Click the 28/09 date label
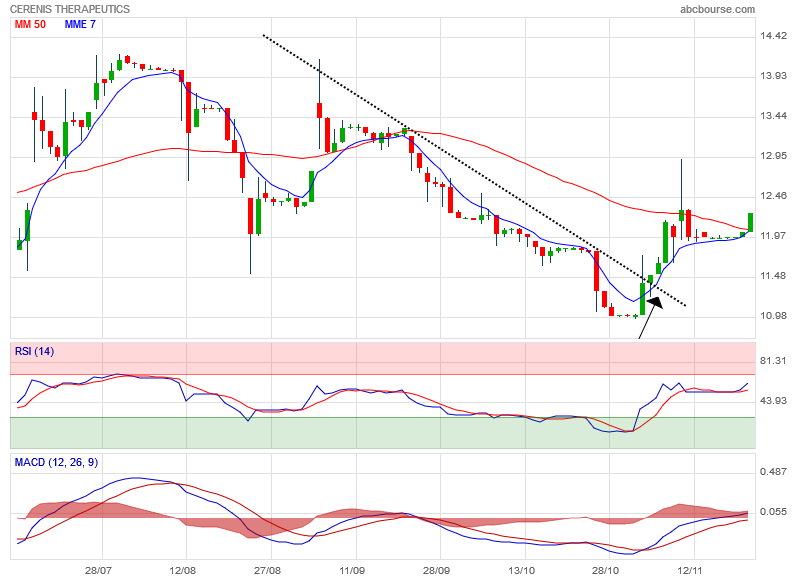The width and height of the screenshot is (800, 580). click(x=437, y=570)
